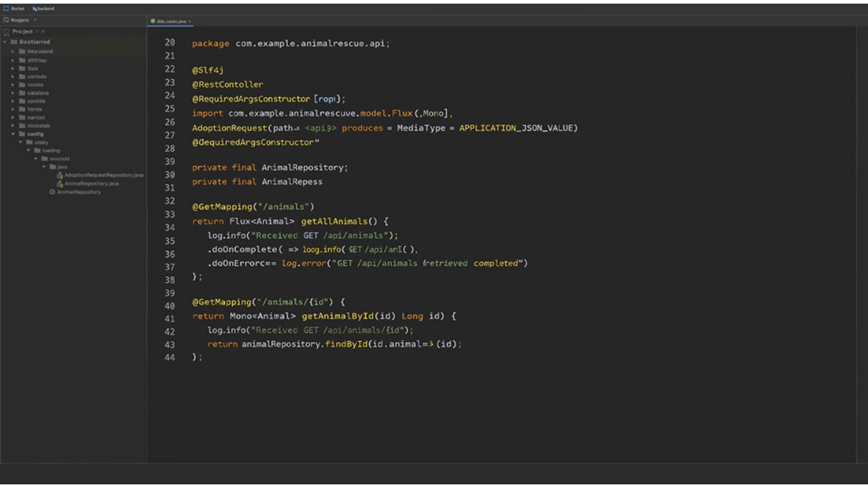Viewport: 868px width, 488px height.
Task: Click the backend breadcrumb label
Action: click(45, 9)
